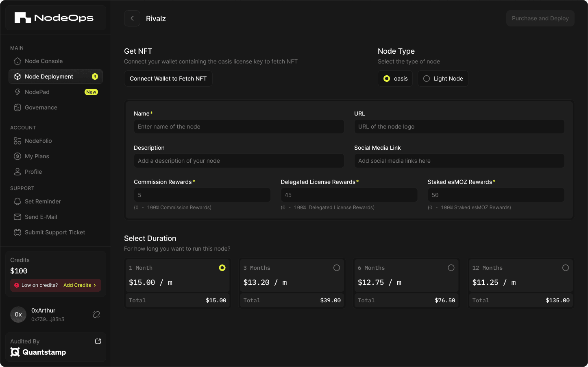
Task: Open My Plans in sidebar
Action: (56, 156)
